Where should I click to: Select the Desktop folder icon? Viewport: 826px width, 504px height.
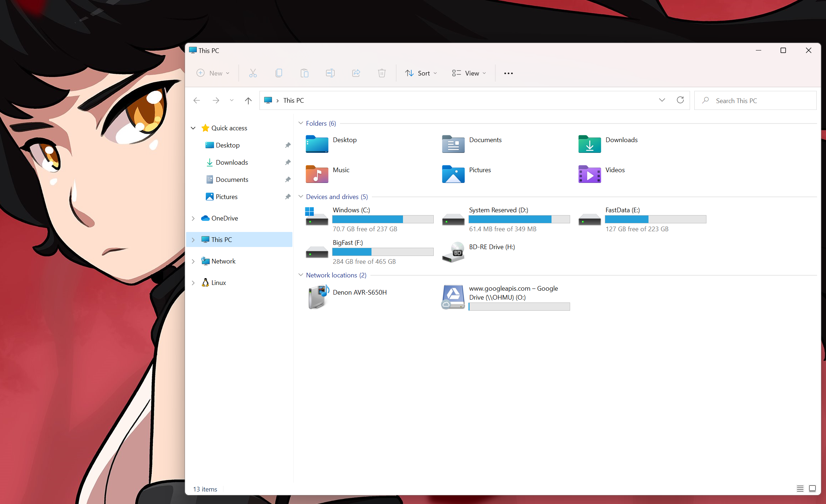(x=317, y=144)
